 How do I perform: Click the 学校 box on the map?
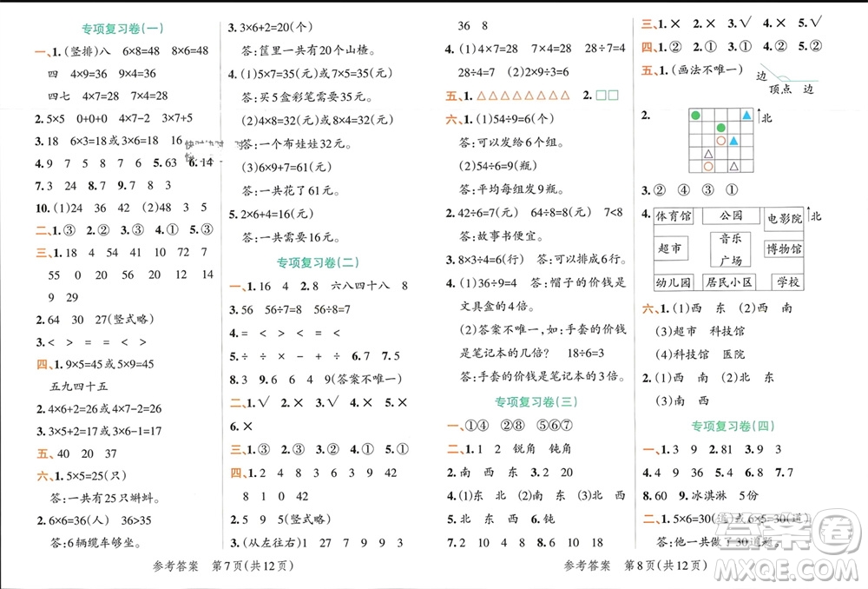[788, 282]
